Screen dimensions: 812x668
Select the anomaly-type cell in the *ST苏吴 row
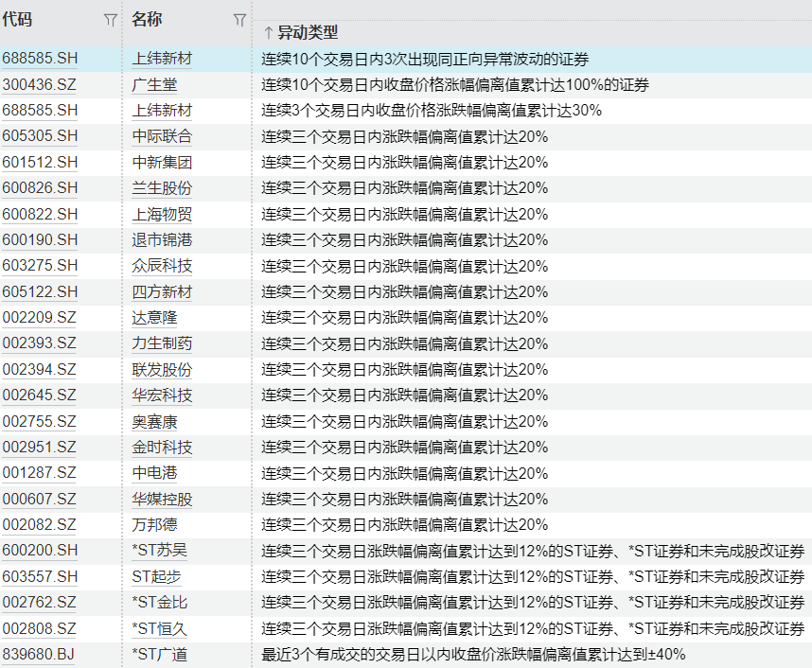pos(533,551)
